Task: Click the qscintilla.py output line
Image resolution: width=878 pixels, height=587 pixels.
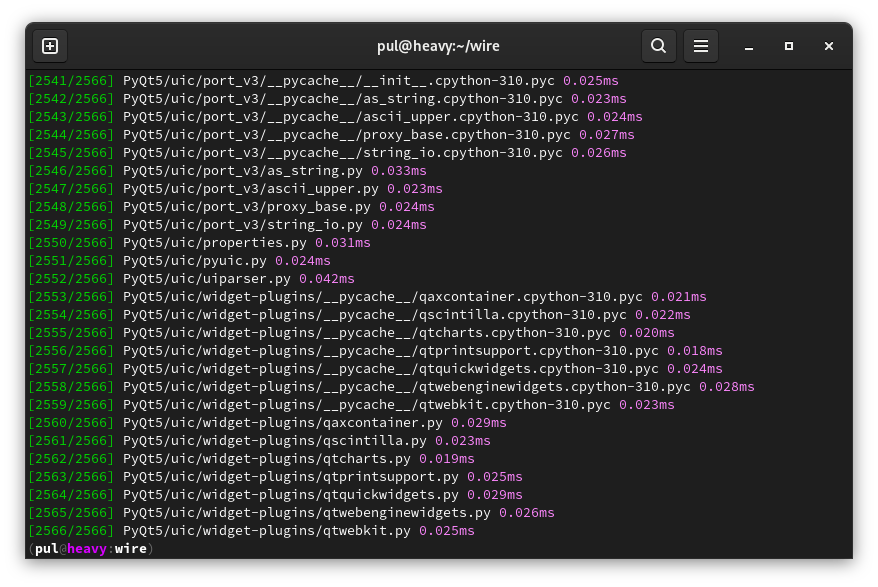Action: pyautogui.click(x=259, y=440)
